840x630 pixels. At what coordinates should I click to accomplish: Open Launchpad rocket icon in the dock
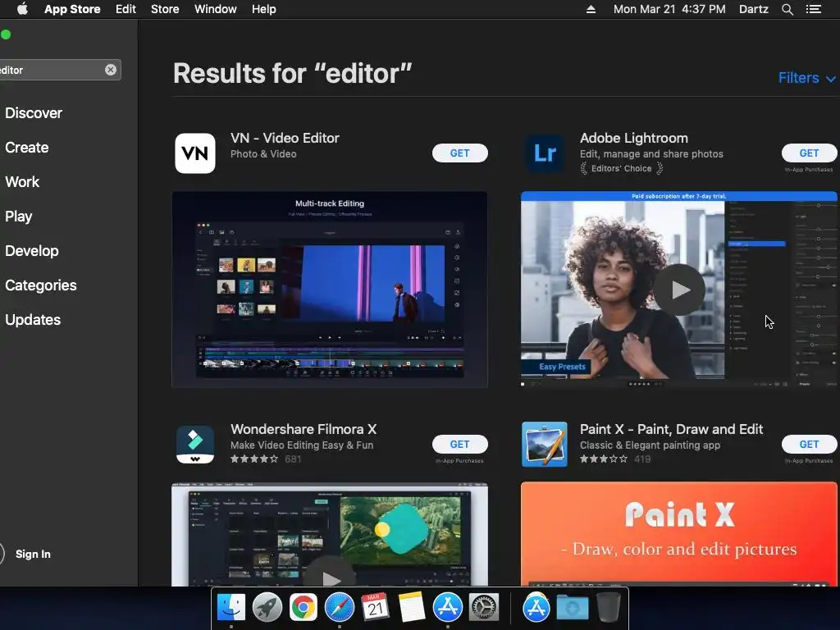(x=267, y=608)
